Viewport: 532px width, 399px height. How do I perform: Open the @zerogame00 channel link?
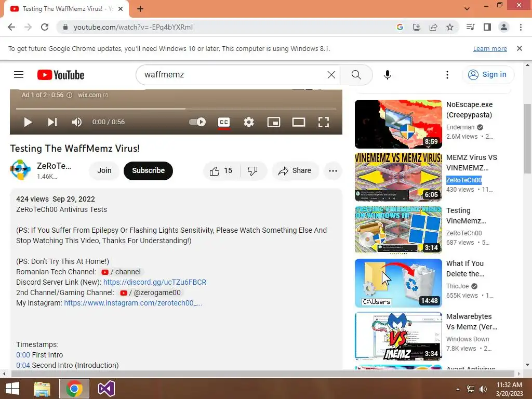[x=151, y=292]
